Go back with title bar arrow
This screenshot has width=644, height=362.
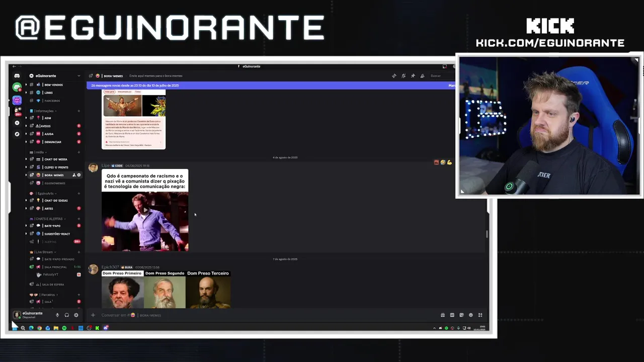[15, 66]
